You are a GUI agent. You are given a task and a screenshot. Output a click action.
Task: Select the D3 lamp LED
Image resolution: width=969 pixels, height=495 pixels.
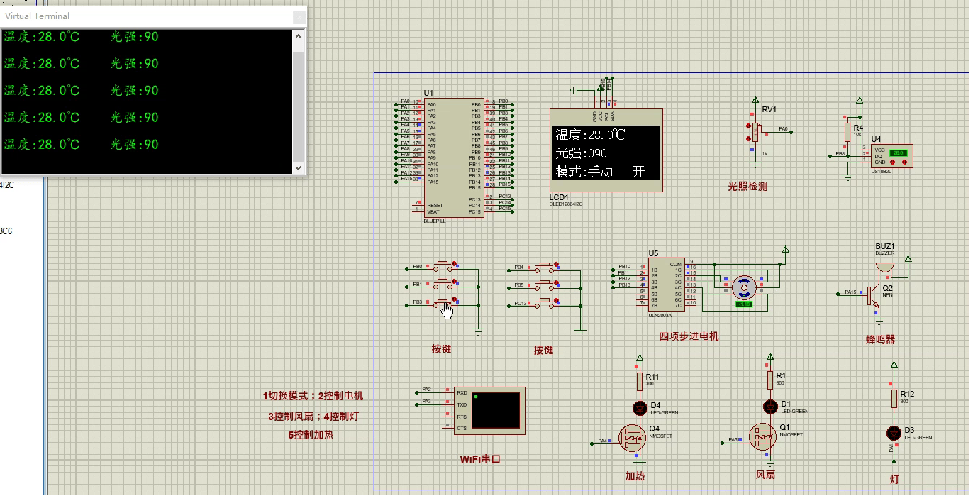(x=892, y=432)
